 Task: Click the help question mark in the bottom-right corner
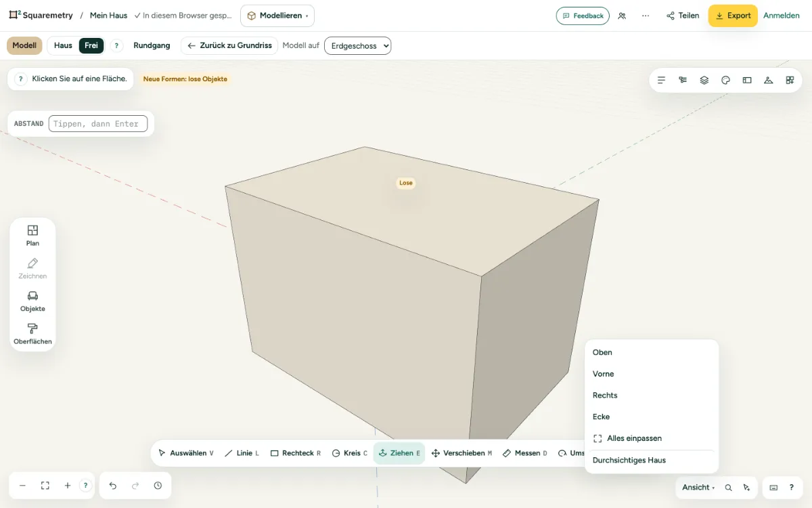pyautogui.click(x=791, y=488)
